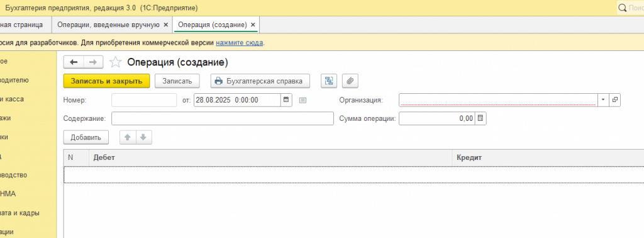This screenshot has height=238, width=644.
Task: Open the касса section in the sidebar
Action: click(12, 99)
